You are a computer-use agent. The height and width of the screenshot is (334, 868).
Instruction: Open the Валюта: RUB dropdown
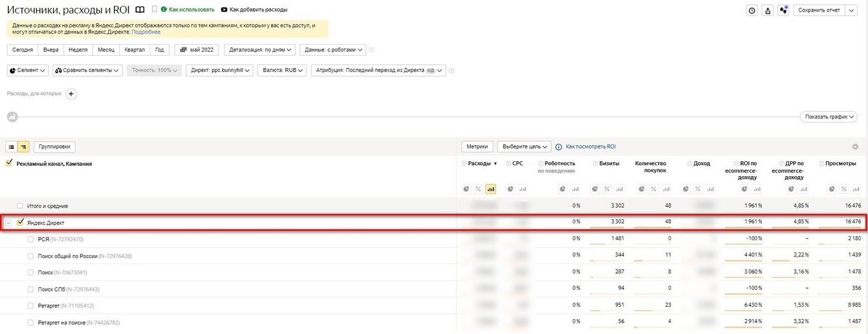282,70
